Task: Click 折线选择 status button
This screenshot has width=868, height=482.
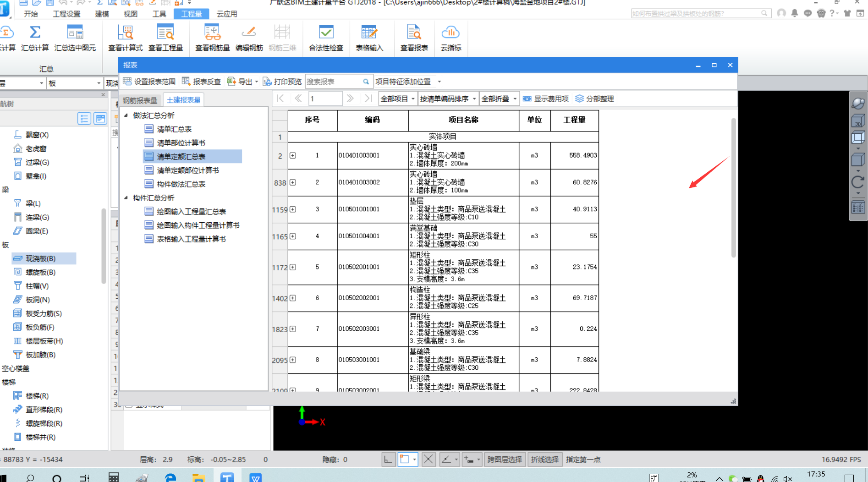Action: click(544, 460)
